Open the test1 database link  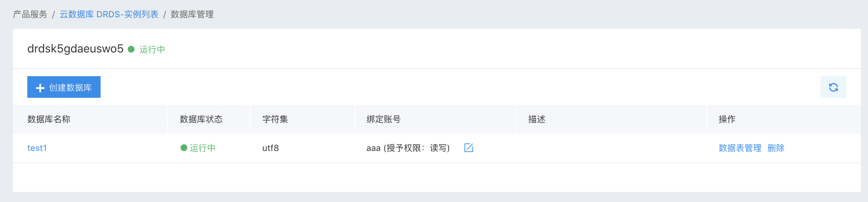pos(37,148)
